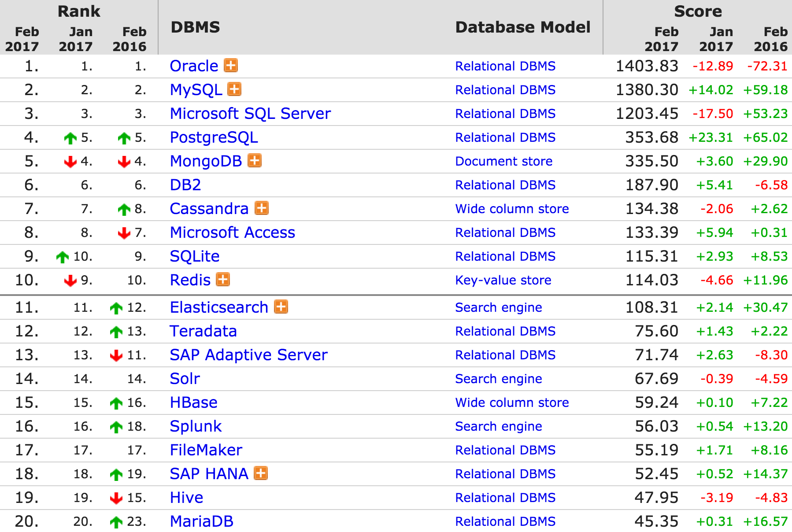This screenshot has width=792, height=532.
Task: Open the Key-value store model link
Action: (503, 280)
